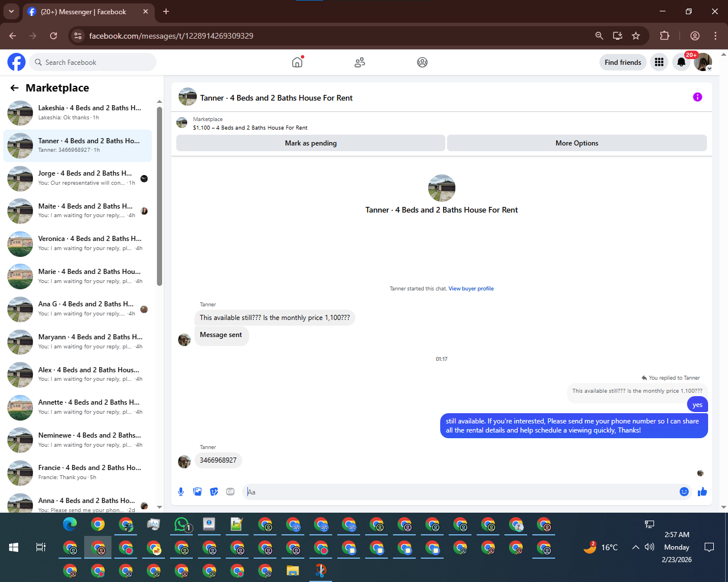Open the Groups icon in top navigation

[x=422, y=63]
